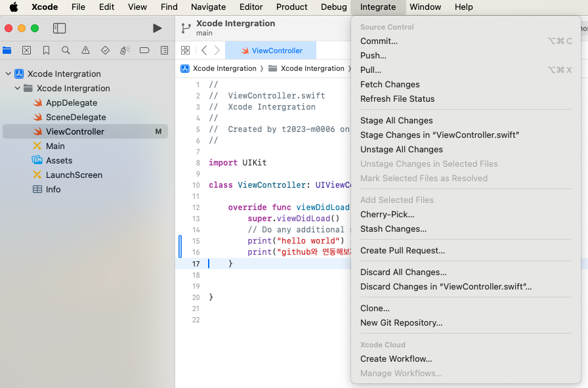This screenshot has width=588, height=388.
Task: Choose Stash Changes… menu item
Action: pos(466,229)
